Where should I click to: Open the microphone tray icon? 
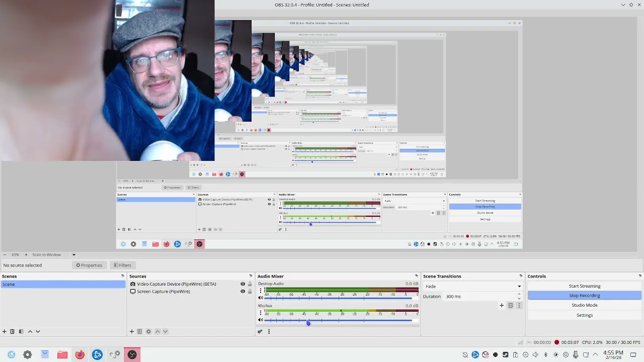(576, 354)
